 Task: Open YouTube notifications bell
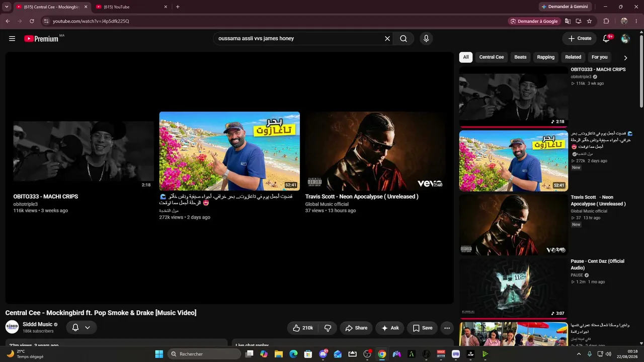[x=607, y=39]
